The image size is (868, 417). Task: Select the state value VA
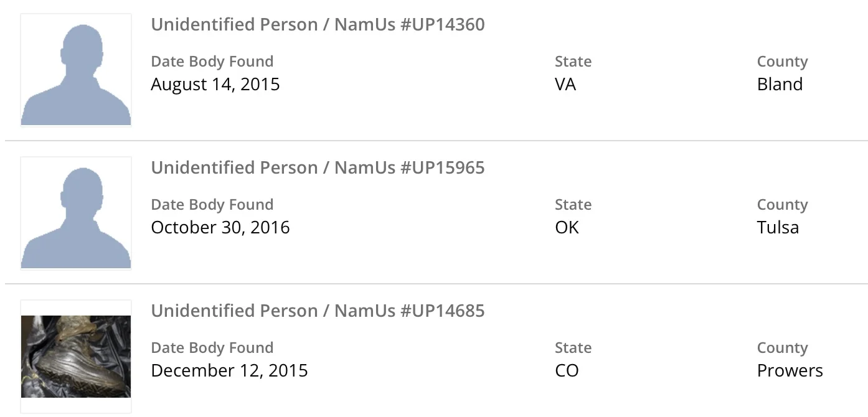565,84
